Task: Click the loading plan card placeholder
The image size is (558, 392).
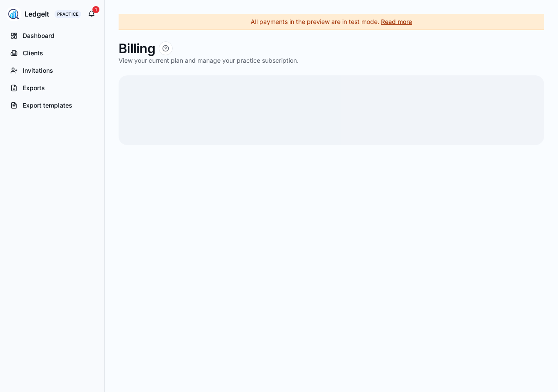Action: (331, 110)
